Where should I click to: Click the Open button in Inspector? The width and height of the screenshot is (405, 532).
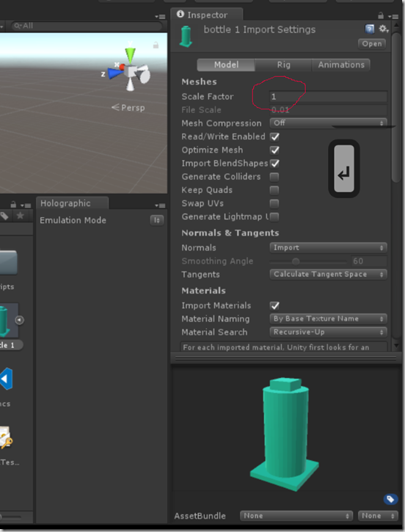click(x=372, y=43)
